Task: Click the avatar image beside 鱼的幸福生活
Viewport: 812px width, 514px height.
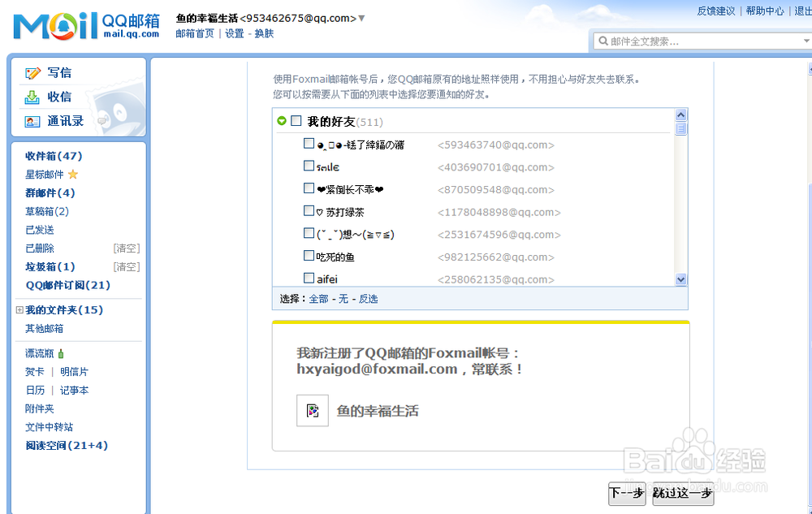Action: coord(313,411)
